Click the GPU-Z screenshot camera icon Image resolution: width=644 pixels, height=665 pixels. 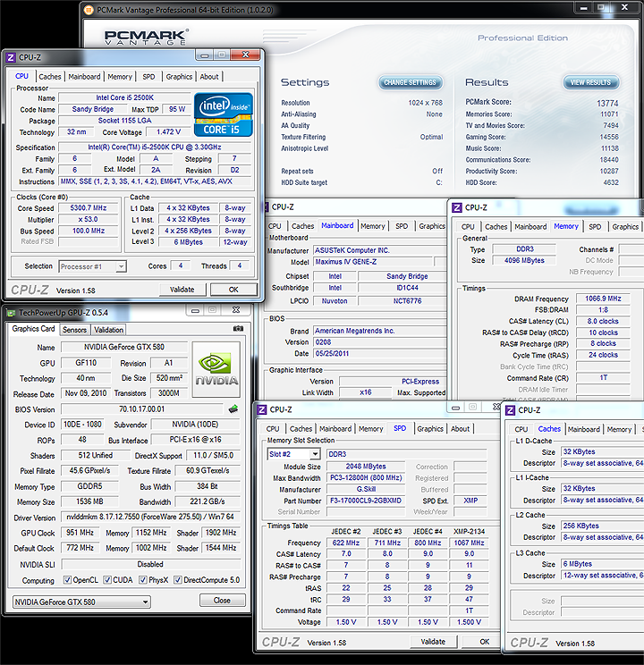pos(238,329)
